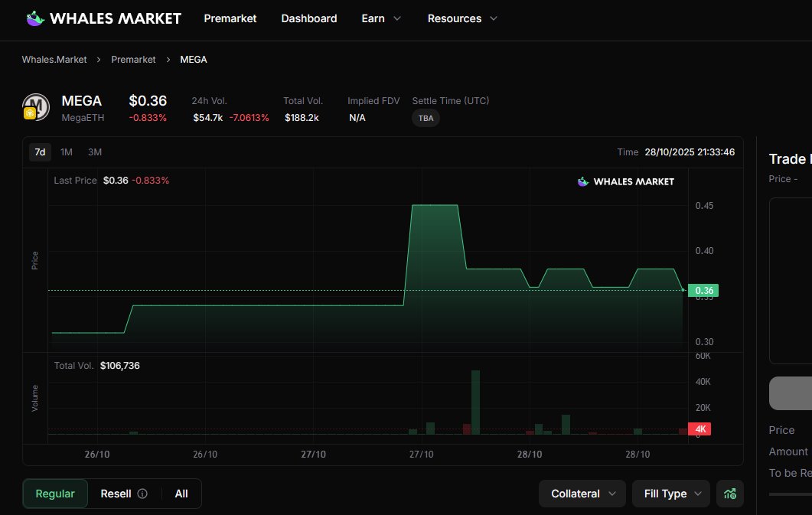This screenshot has width=812, height=515.
Task: Click the Whales Market whale logo
Action: coord(35,18)
